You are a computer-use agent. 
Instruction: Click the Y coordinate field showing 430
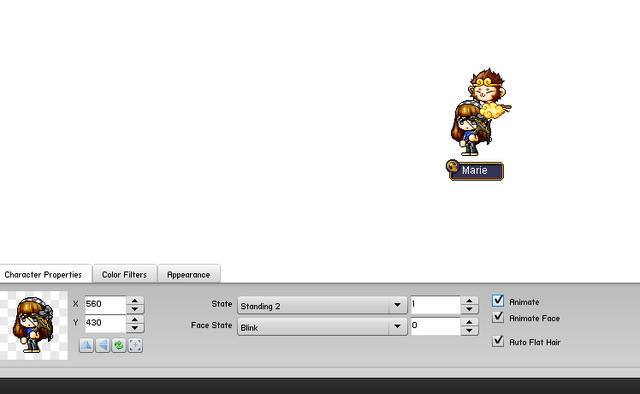point(105,323)
